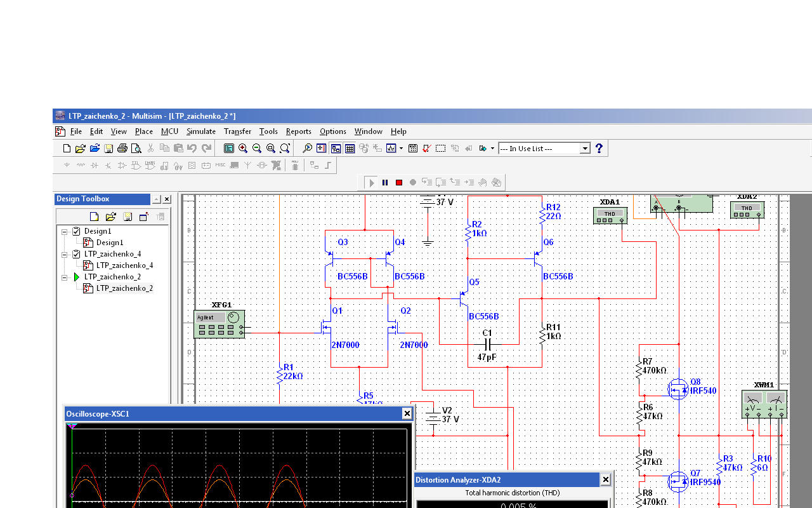Select the Q5 BC556B transistor
Image resolution: width=812 pixels, height=508 pixels.
465,297
